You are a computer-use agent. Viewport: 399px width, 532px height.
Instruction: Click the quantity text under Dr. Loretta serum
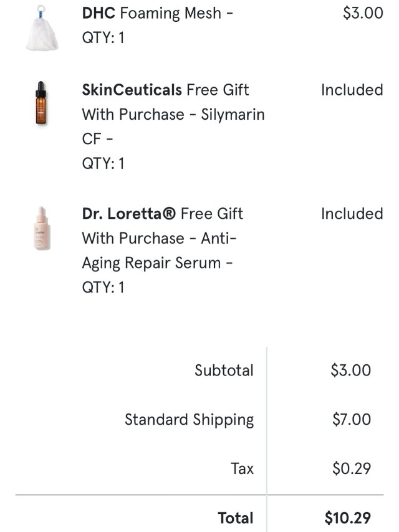click(x=103, y=288)
